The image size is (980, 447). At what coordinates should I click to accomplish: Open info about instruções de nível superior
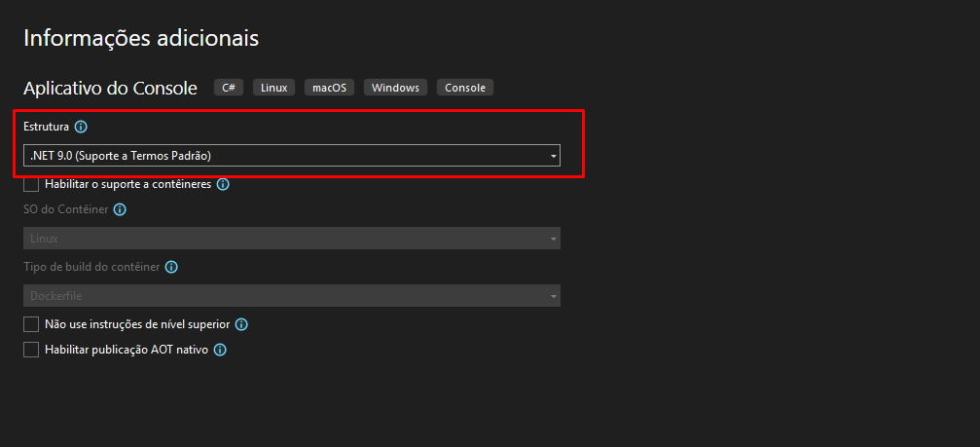pos(241,324)
